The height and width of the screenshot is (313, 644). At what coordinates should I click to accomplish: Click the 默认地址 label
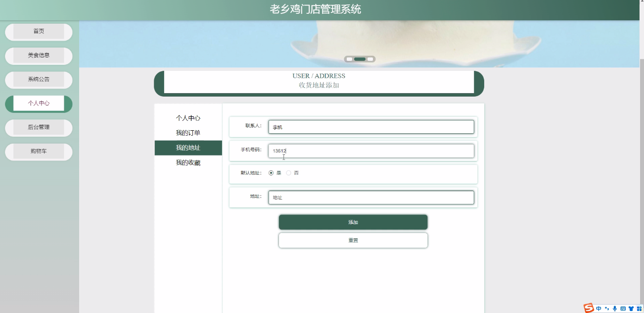251,173
